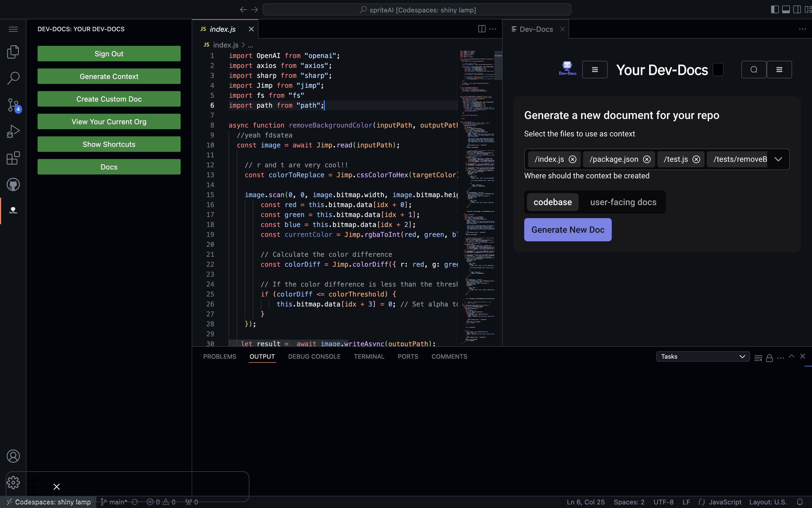
Task: Open the GitHub sidebar icon
Action: (13, 184)
